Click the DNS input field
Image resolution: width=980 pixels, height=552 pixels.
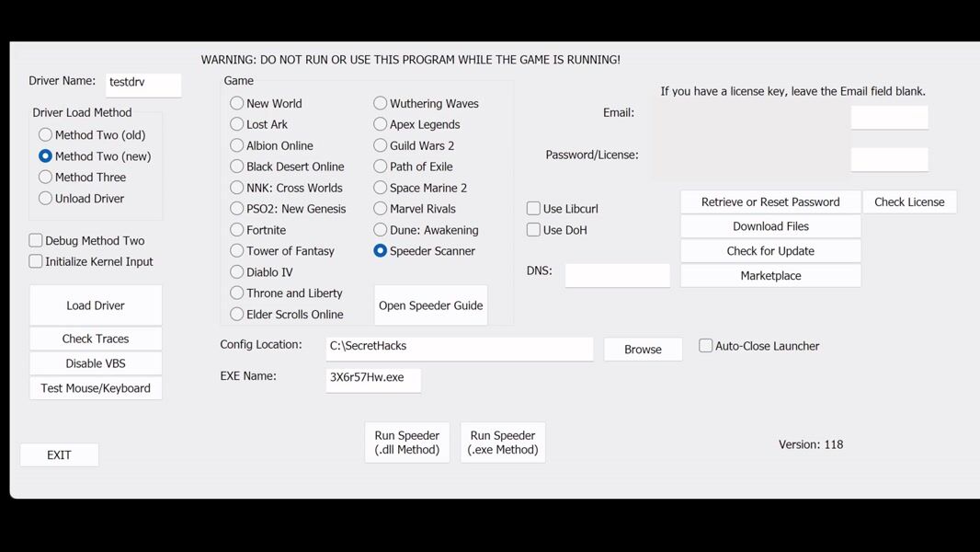coord(617,275)
